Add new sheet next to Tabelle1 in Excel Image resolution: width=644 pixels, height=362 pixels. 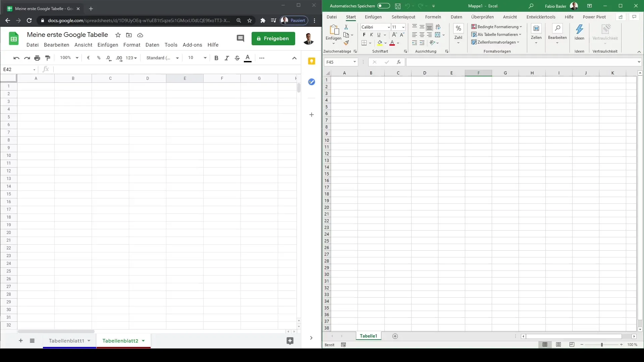click(395, 336)
